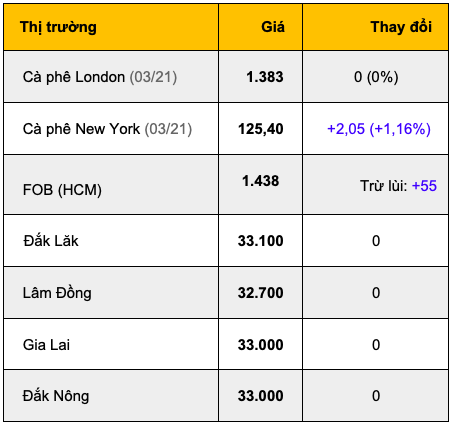Click the Giá column header

(x=273, y=27)
